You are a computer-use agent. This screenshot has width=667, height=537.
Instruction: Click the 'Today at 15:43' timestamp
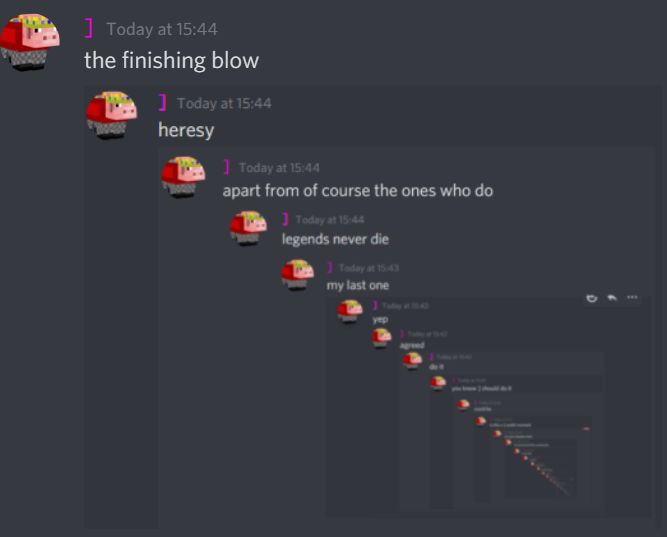point(369,268)
